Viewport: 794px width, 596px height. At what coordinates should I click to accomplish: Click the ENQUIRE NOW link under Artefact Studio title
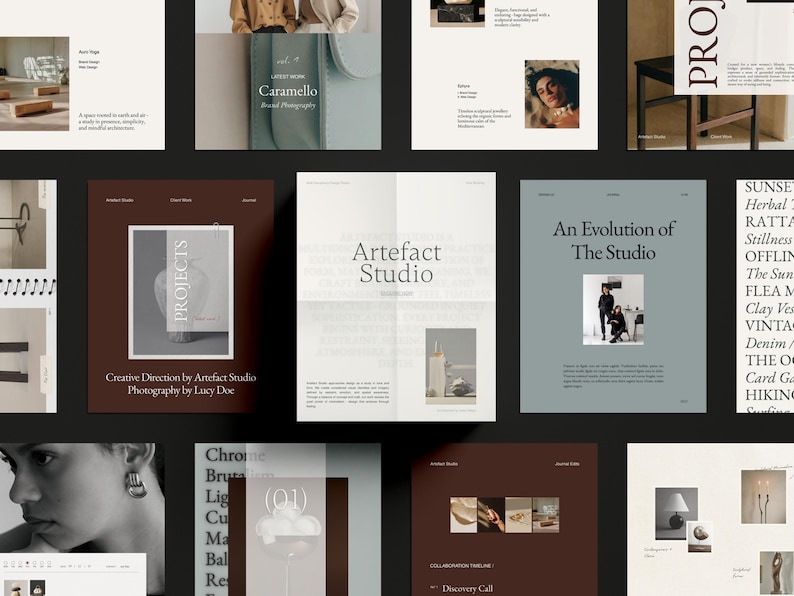[x=396, y=294]
